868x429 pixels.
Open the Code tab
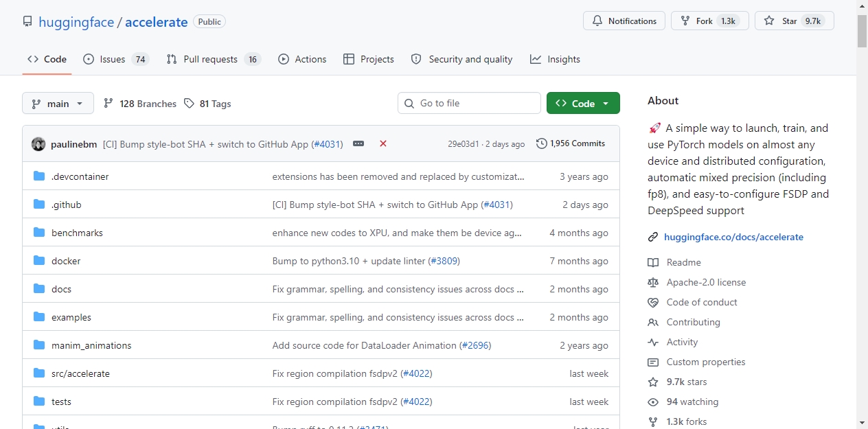(x=47, y=60)
